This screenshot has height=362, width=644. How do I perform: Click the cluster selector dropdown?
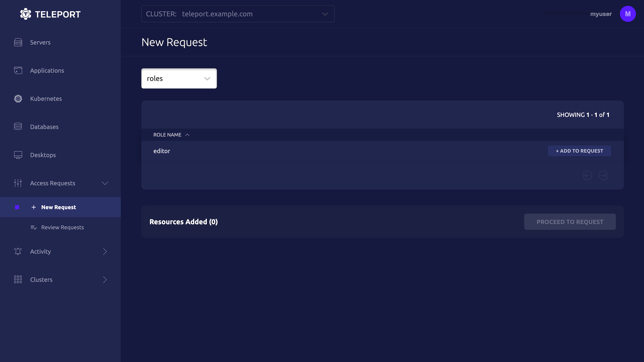pos(237,14)
